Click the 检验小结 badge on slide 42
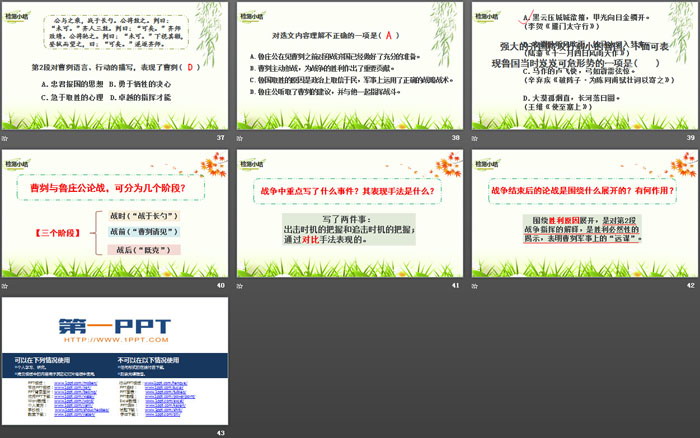Screen dimensions: 700x438 (x=486, y=159)
